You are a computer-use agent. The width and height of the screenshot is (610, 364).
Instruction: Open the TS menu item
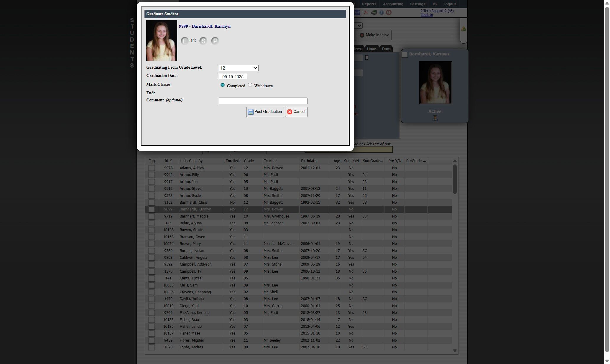[x=434, y=4]
